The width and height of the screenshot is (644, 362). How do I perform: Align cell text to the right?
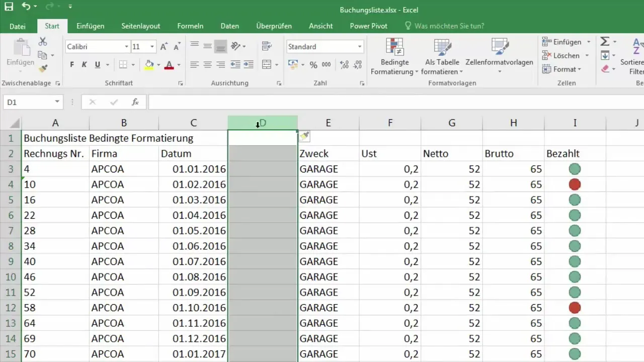point(220,64)
